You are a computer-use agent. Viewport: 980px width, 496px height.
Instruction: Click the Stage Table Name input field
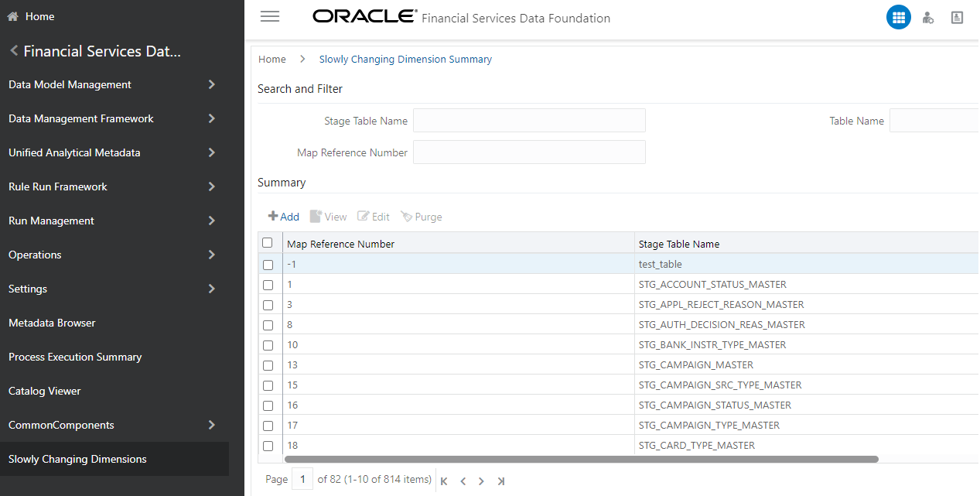[x=529, y=121]
